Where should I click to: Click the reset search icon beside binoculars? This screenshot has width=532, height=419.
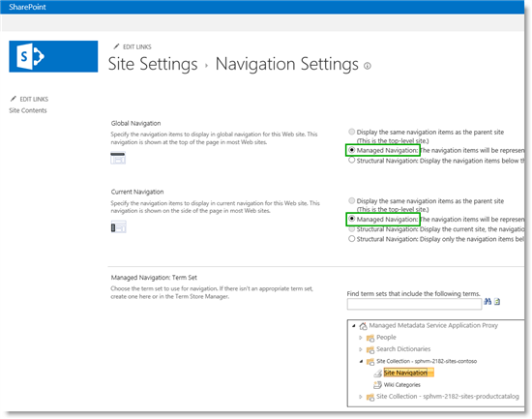497,302
